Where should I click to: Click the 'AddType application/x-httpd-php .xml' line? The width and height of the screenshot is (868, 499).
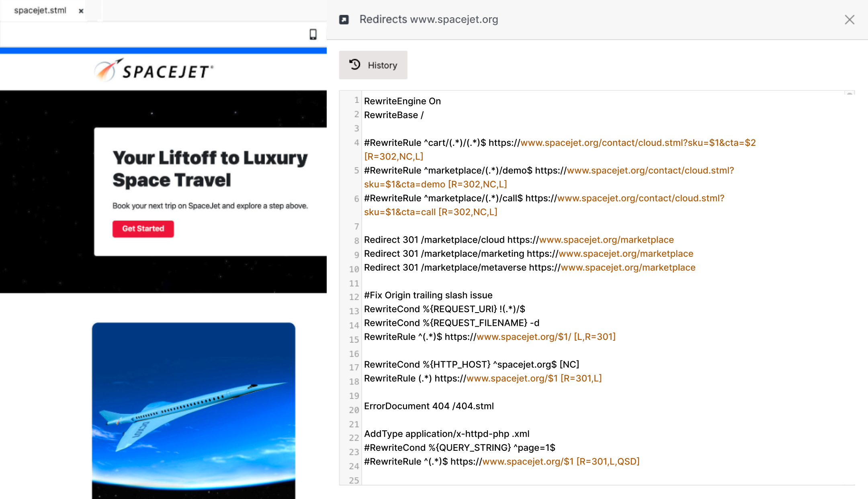446,434
